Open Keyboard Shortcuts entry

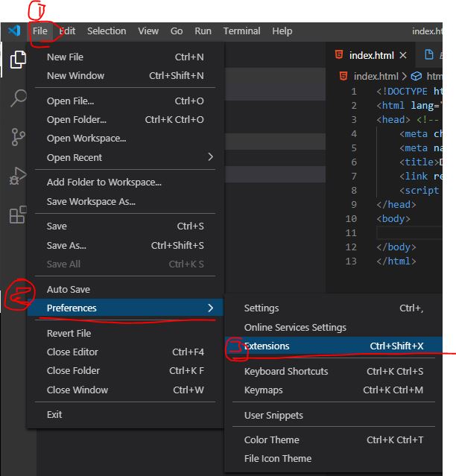tap(333, 371)
